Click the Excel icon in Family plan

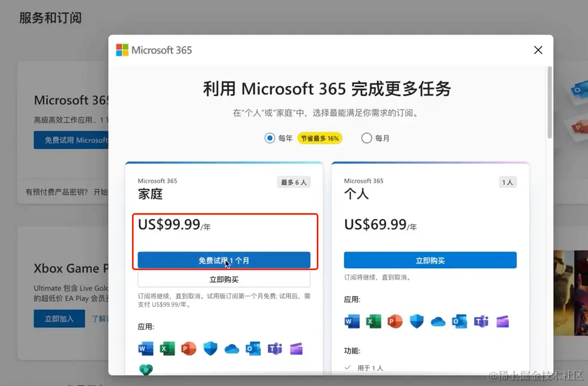[x=167, y=349]
